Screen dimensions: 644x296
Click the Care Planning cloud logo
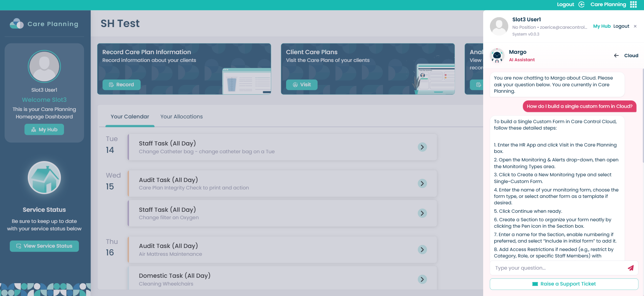pos(17,24)
